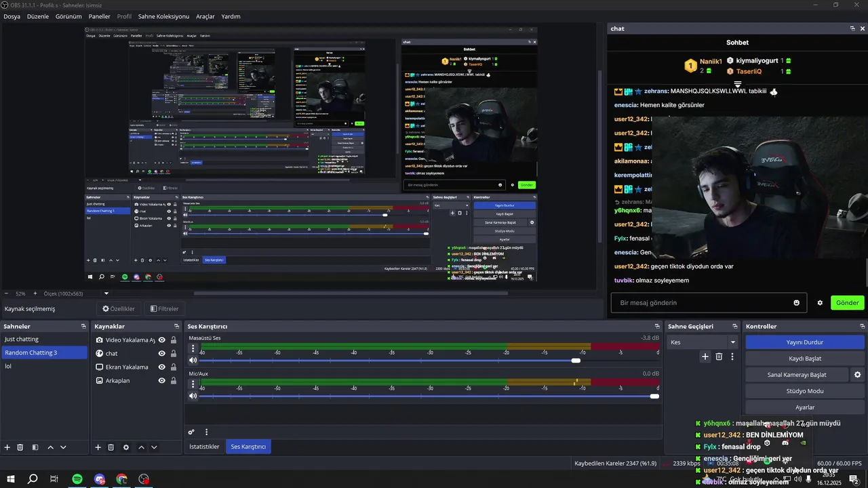
Task: Click the chat message input field
Action: [709, 303]
